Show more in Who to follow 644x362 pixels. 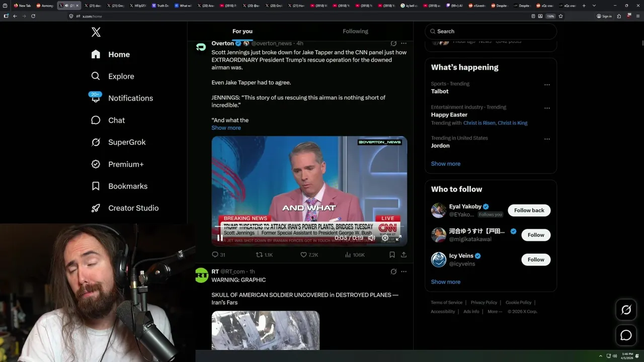tap(446, 282)
